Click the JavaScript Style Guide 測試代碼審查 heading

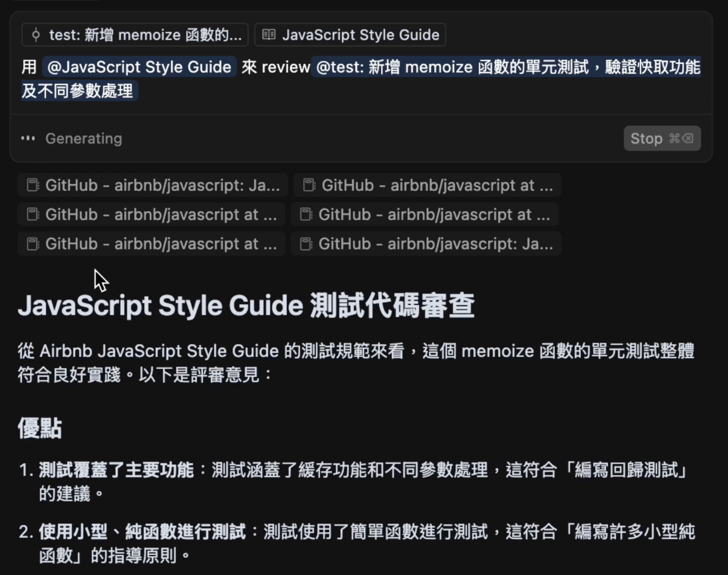click(x=246, y=305)
